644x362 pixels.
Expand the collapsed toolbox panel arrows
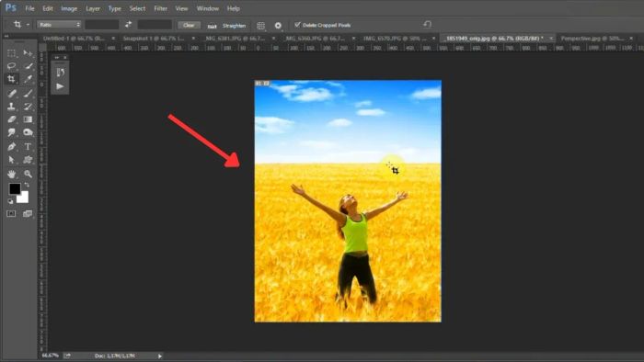tap(6, 37)
